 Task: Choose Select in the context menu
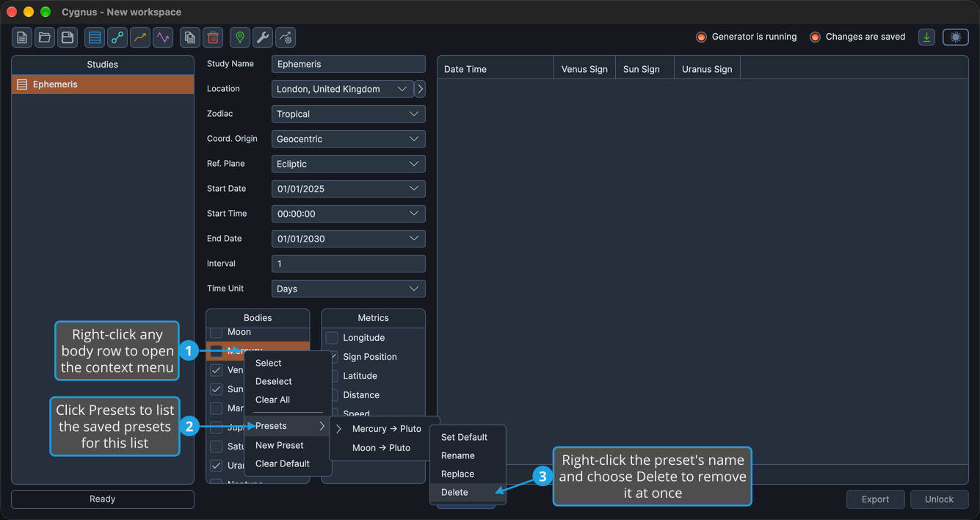288,363
